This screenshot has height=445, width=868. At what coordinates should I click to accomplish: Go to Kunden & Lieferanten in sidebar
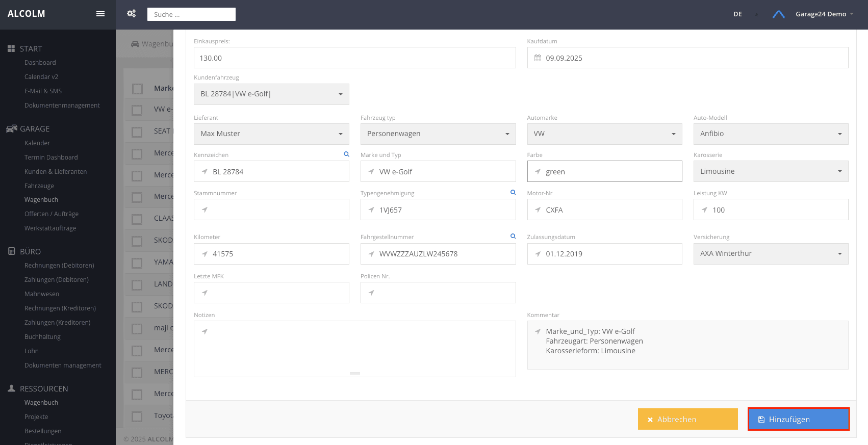(56, 172)
